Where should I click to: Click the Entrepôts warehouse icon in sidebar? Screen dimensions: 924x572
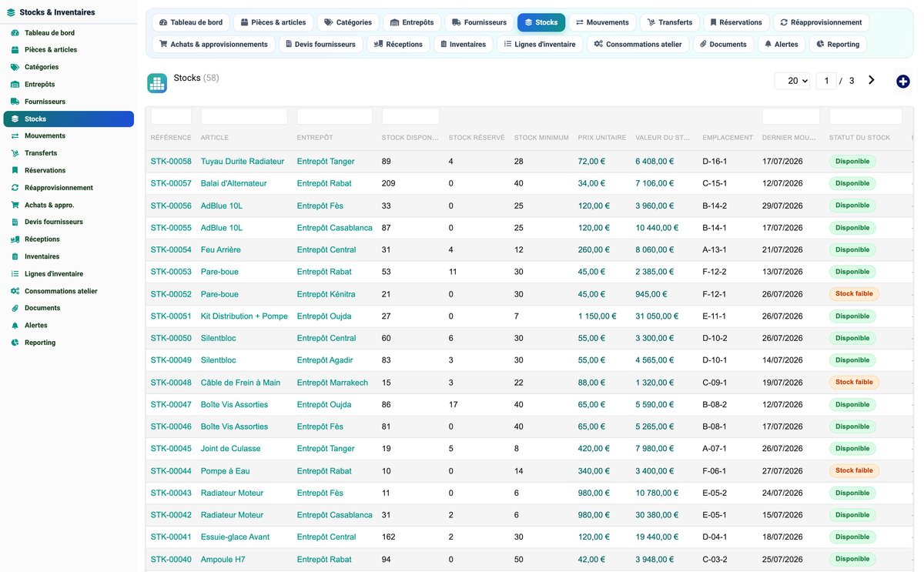tap(15, 85)
